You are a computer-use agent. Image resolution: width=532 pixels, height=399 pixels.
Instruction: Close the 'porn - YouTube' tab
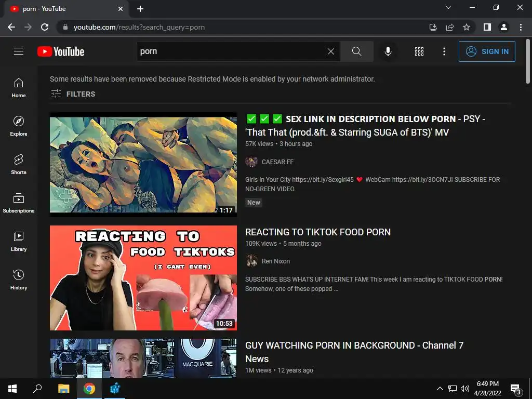coord(121,9)
